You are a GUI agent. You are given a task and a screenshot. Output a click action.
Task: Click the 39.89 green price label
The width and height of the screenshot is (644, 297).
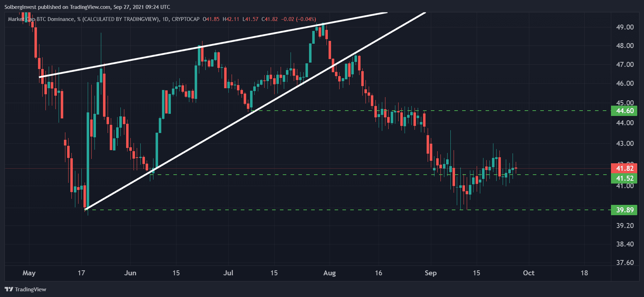[x=624, y=210]
